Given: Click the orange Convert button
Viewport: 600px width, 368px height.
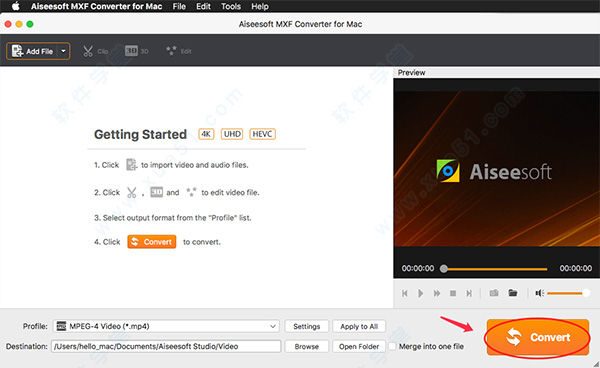Looking at the screenshot, I should click(538, 337).
